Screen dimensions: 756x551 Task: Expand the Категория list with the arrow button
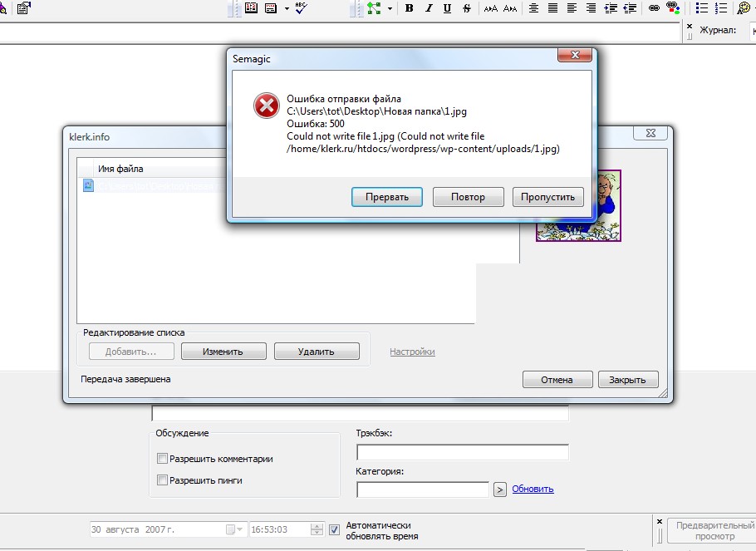point(500,490)
